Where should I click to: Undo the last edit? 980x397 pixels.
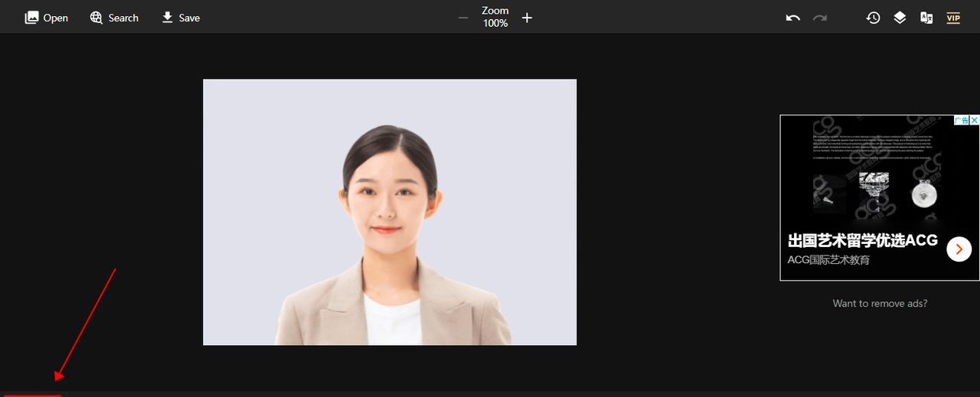coord(793,18)
